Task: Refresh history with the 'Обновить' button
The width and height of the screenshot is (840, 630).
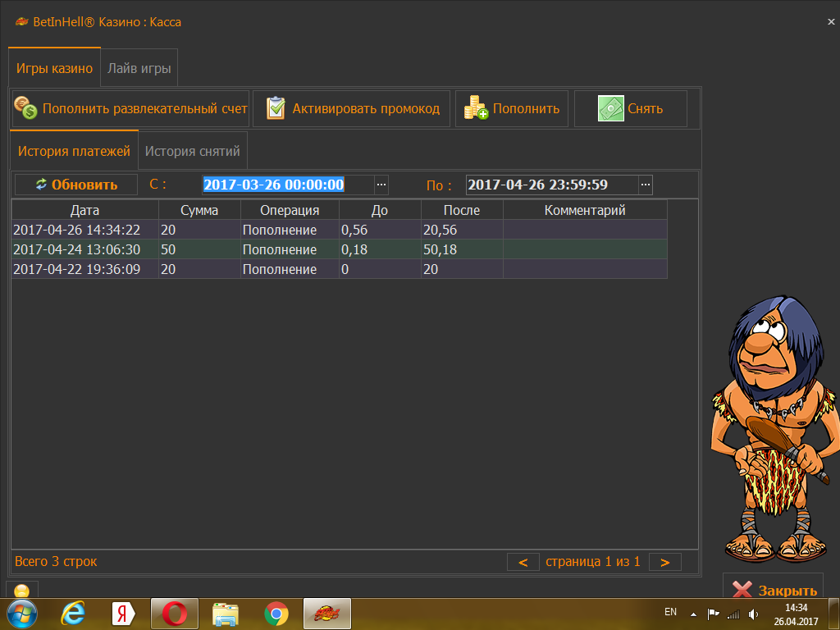Action: (x=76, y=185)
